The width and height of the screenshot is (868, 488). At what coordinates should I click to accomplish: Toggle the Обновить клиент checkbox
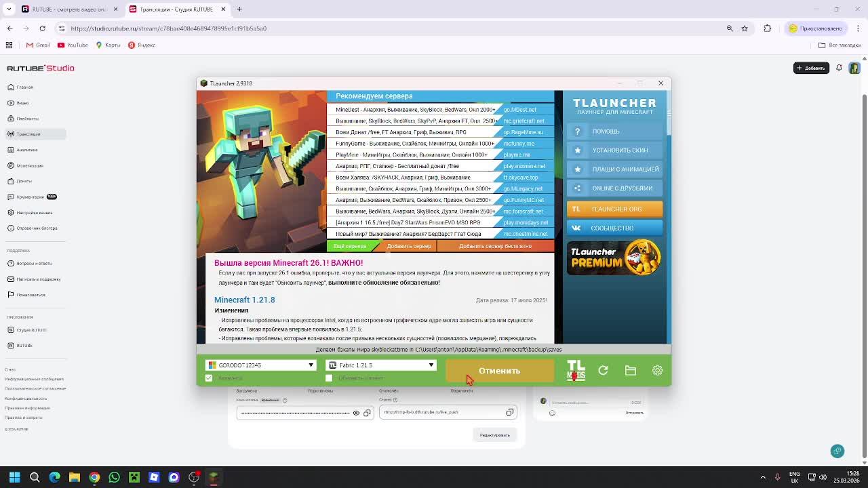(329, 378)
